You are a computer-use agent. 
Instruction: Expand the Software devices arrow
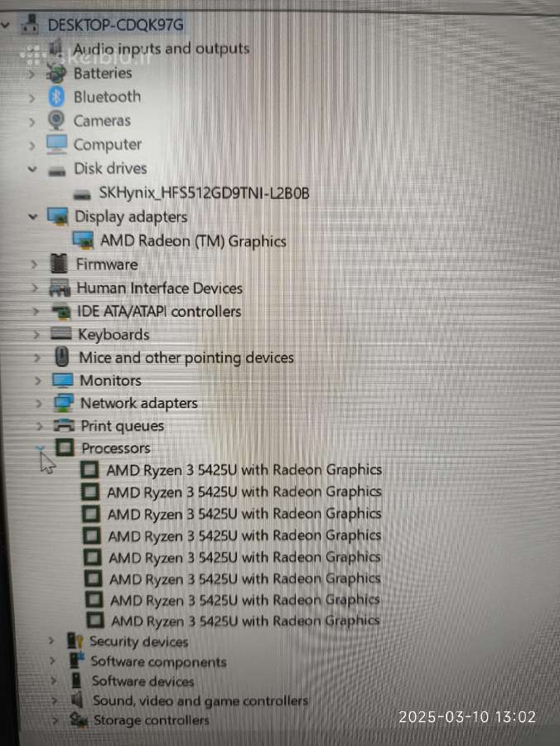[54, 681]
